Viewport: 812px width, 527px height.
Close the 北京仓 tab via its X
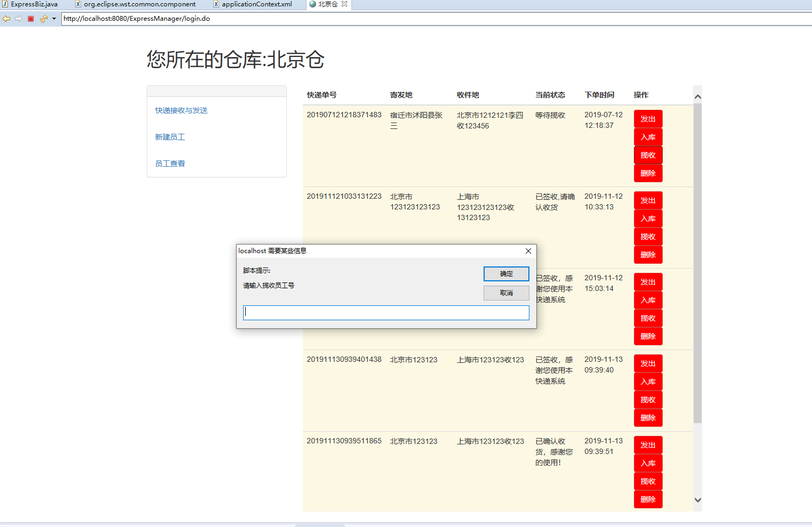click(345, 4)
